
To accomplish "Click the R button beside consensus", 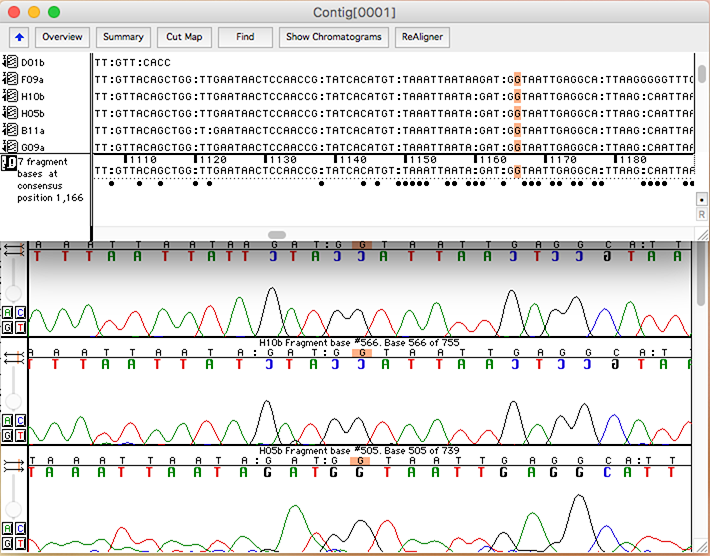I will pyautogui.click(x=701, y=214).
